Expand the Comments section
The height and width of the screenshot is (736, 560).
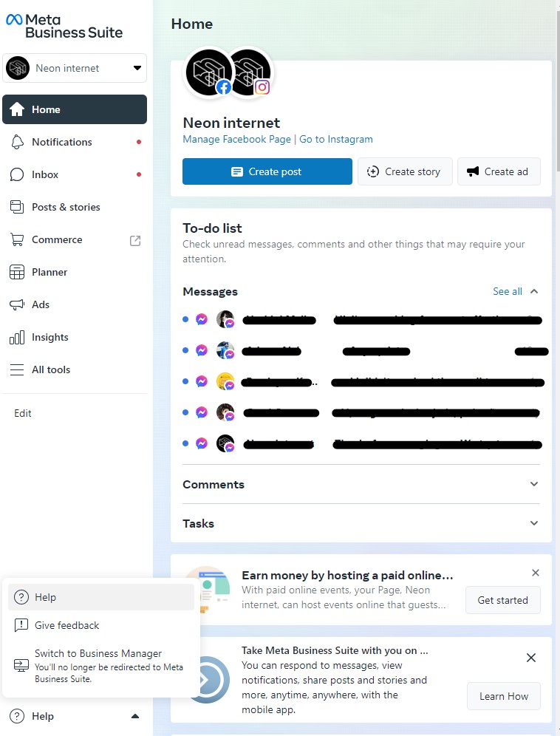point(361,485)
